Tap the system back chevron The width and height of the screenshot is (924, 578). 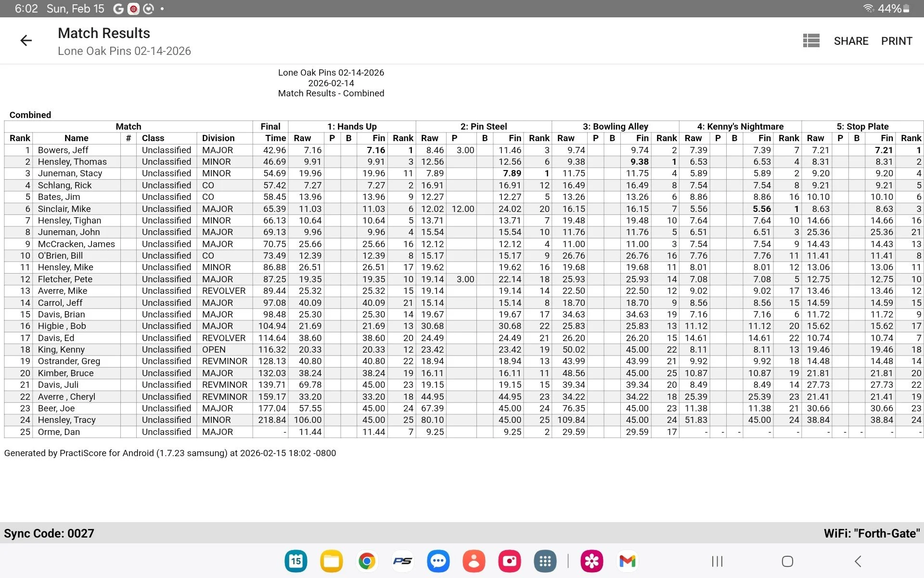858,561
